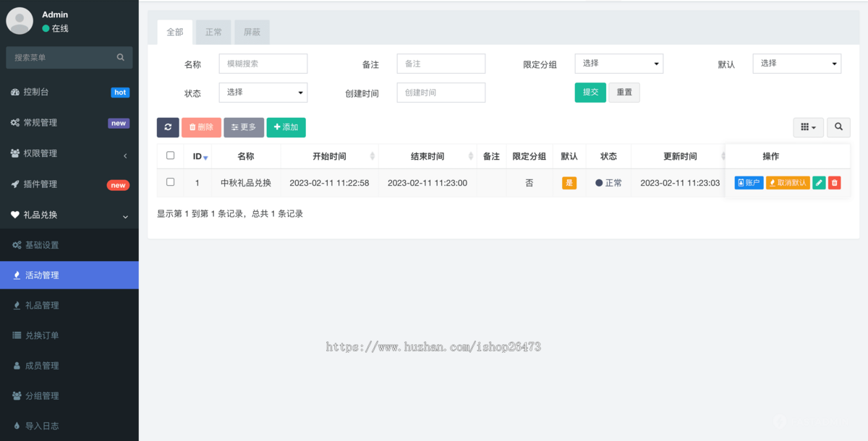Image resolution: width=868 pixels, height=441 pixels.
Task: Tick the select-all checkbox in table header
Action: [171, 155]
